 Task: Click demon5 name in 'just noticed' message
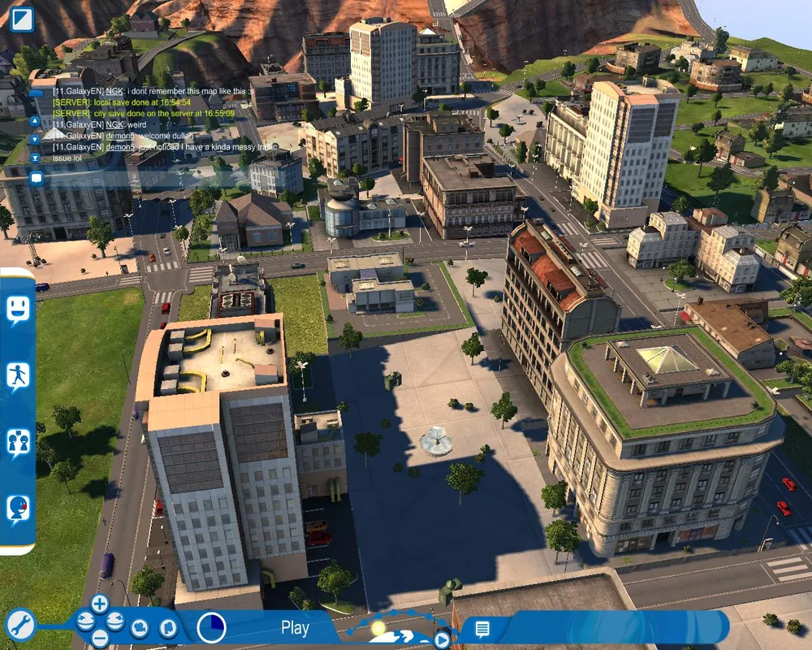120,147
